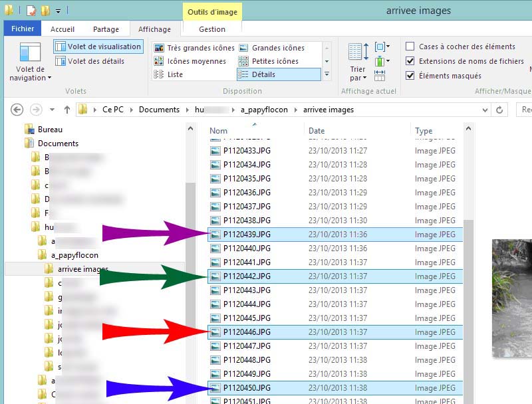Viewport: 532px width, 404px height.
Task: Select Bureau in navigation tree
Action: [x=50, y=130]
